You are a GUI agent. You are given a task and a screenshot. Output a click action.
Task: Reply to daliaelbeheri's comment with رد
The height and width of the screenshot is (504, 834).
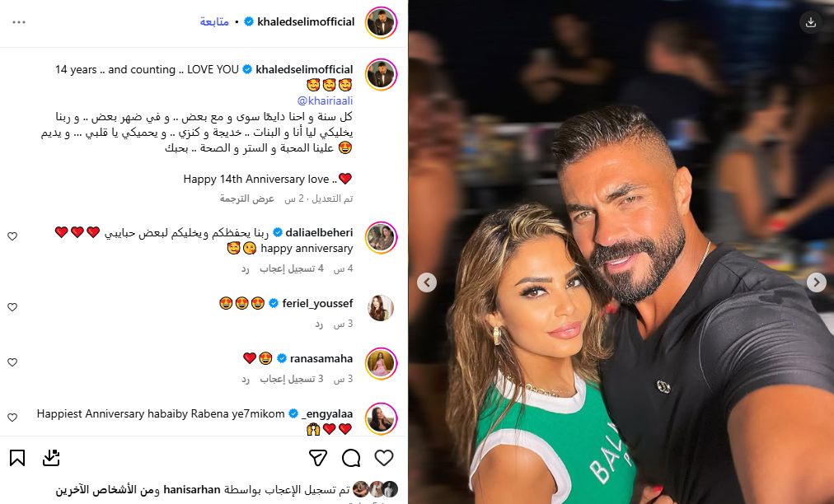click(x=246, y=269)
